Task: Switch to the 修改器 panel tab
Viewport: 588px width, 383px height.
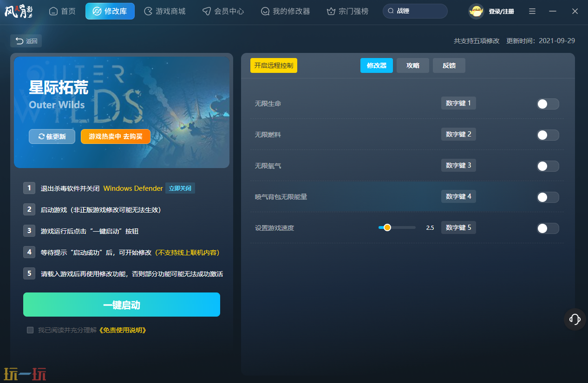Action: (x=377, y=65)
